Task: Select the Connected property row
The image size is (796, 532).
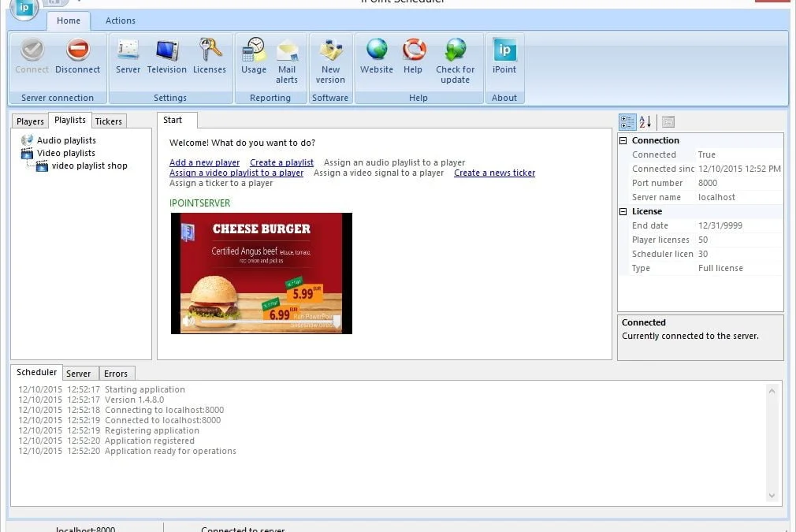Action: pos(701,154)
